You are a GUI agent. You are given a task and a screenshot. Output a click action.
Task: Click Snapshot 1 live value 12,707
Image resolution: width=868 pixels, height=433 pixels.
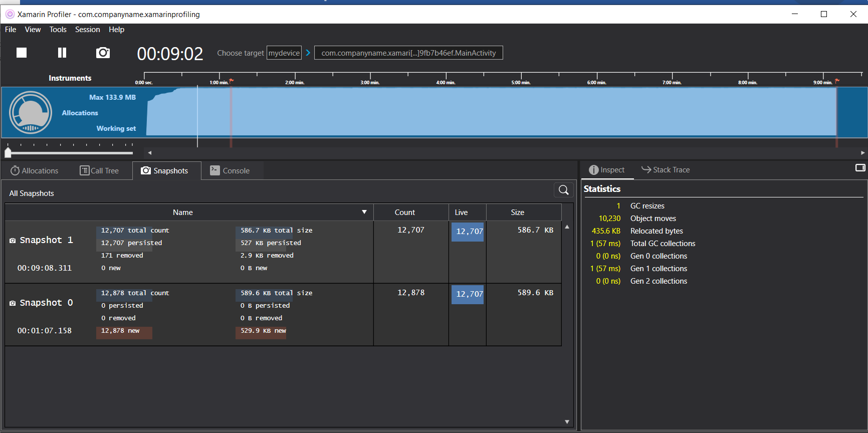(468, 232)
